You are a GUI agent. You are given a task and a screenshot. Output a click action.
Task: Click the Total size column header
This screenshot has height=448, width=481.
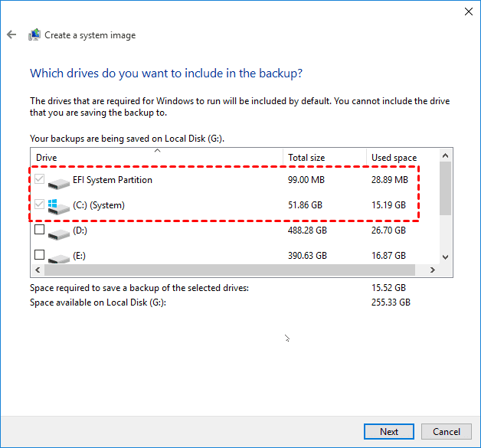[x=324, y=158]
